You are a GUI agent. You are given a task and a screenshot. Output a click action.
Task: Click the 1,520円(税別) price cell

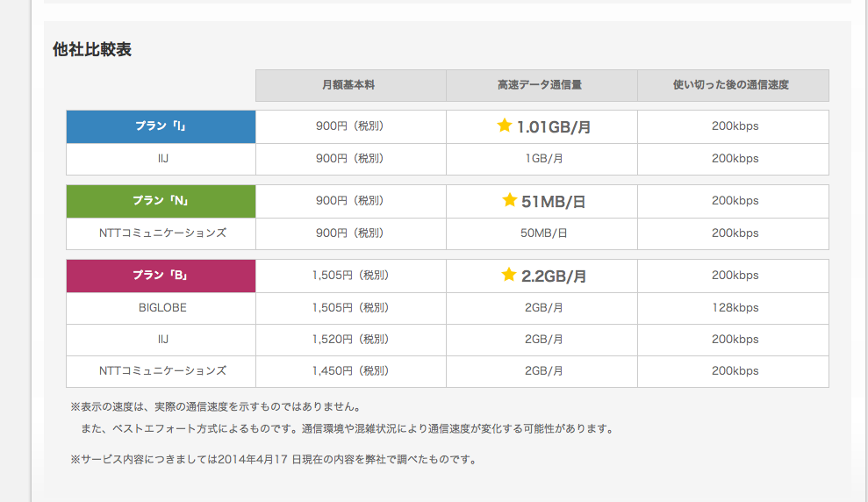pos(349,339)
